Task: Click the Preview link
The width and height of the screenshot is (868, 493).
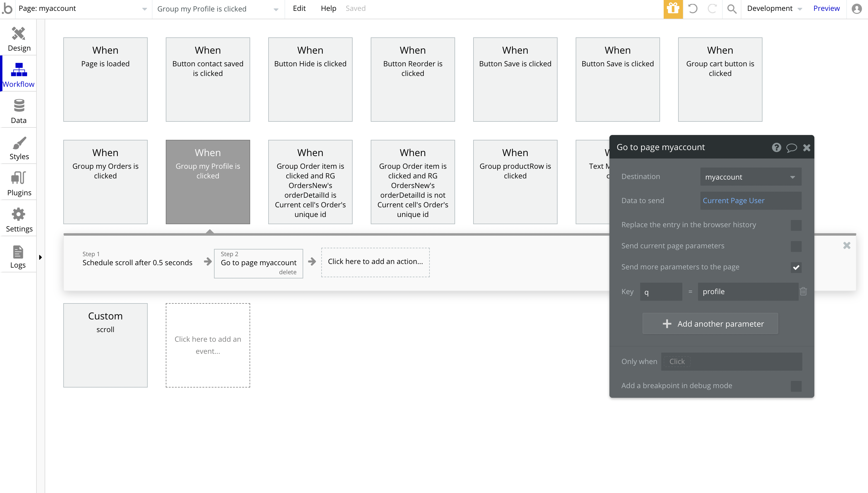Action: tap(826, 8)
